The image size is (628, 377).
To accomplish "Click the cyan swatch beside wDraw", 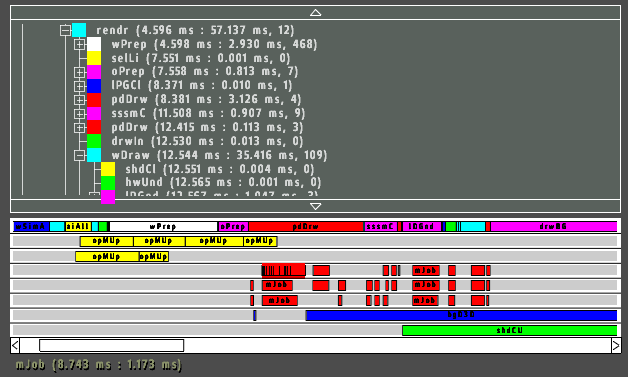I will tap(94, 155).
